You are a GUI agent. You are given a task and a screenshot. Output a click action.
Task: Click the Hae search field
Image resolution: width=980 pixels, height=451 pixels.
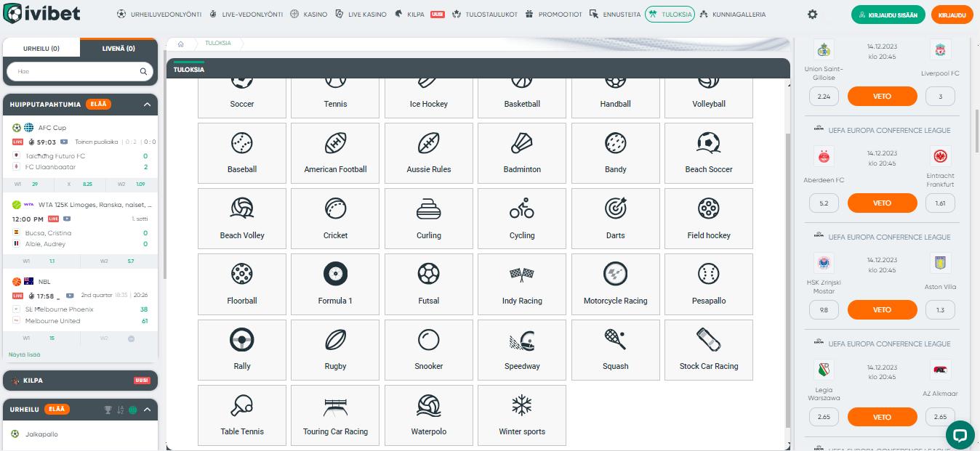point(80,72)
